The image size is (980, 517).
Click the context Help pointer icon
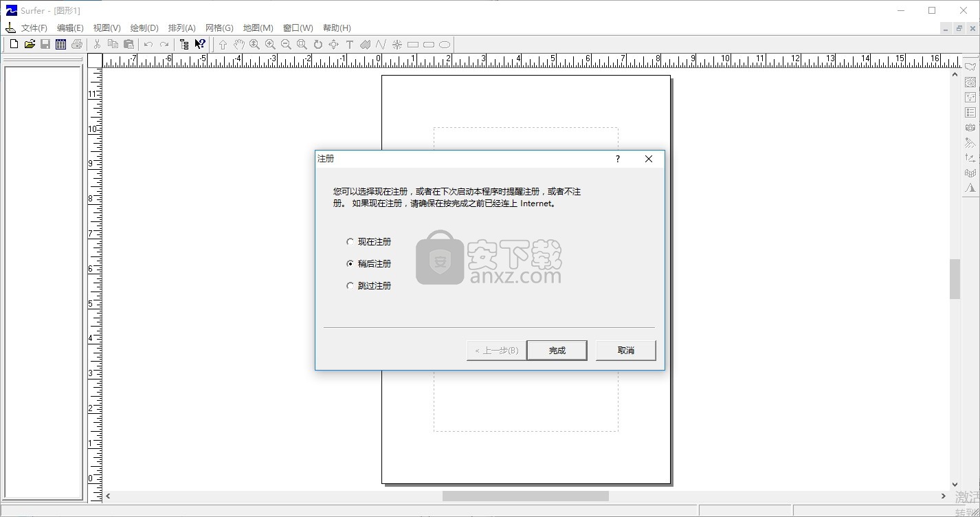200,44
